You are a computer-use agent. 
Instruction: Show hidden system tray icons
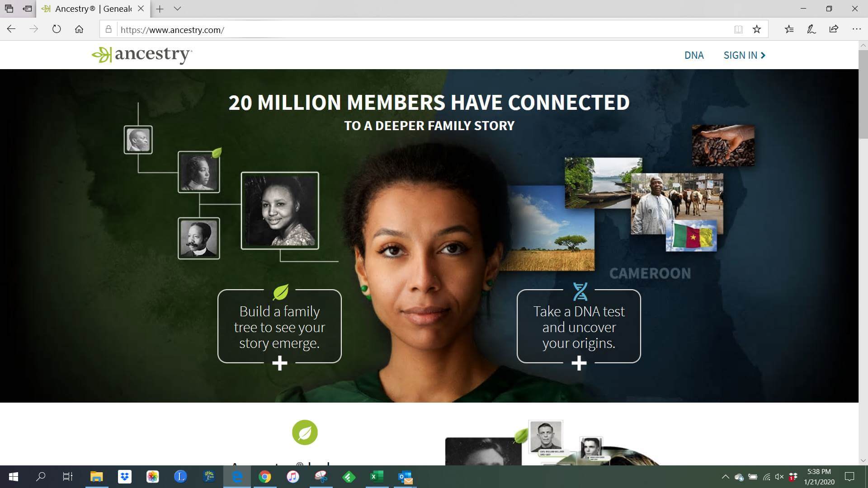(725, 477)
